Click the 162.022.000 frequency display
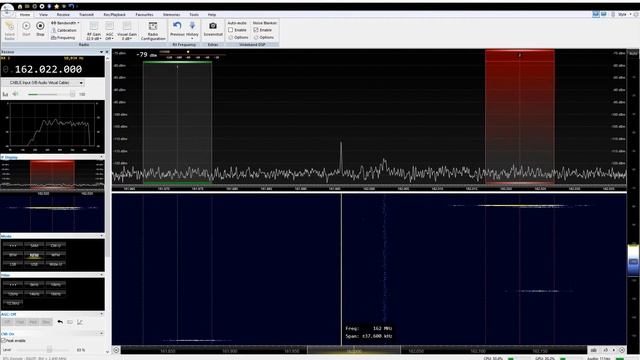This screenshot has width=640, height=360. (x=48, y=69)
